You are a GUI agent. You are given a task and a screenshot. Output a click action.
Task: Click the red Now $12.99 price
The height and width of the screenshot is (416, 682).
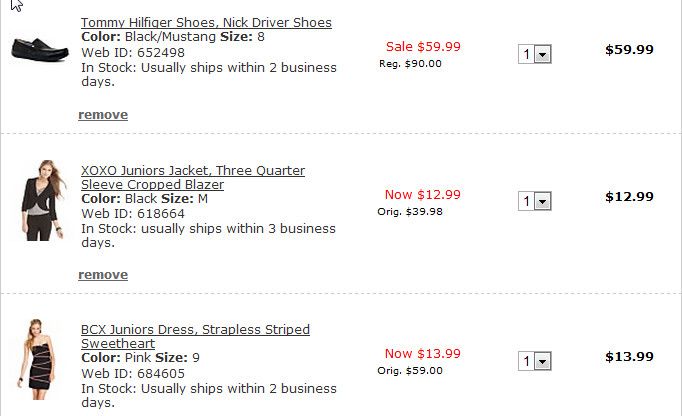pos(422,195)
